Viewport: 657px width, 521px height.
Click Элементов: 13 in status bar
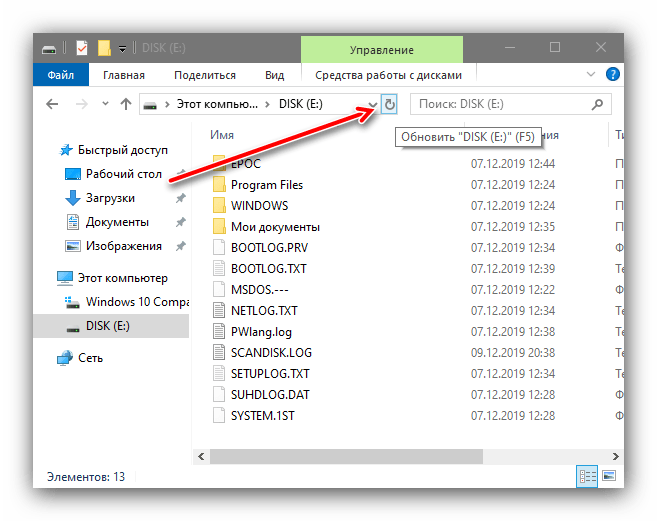click(x=86, y=477)
